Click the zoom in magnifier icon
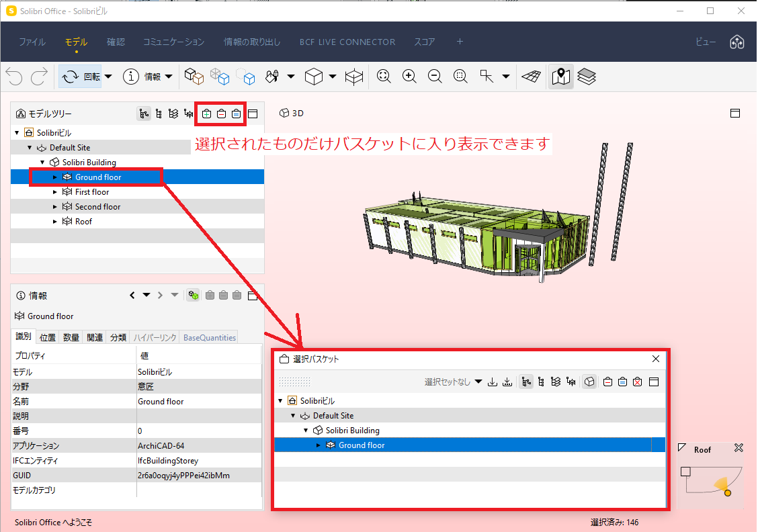Viewport: 758px width, 532px height. pyautogui.click(x=409, y=77)
